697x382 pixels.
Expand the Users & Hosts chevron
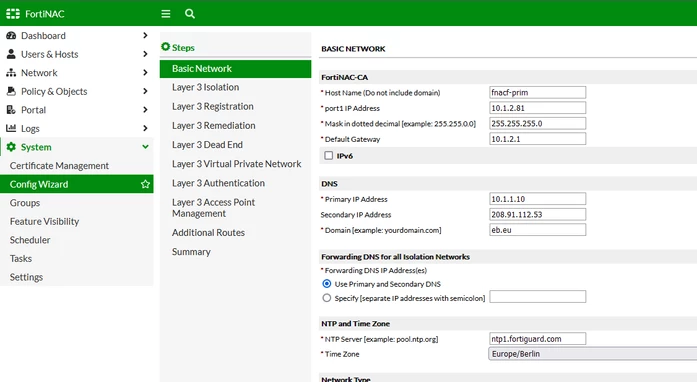[145, 54]
